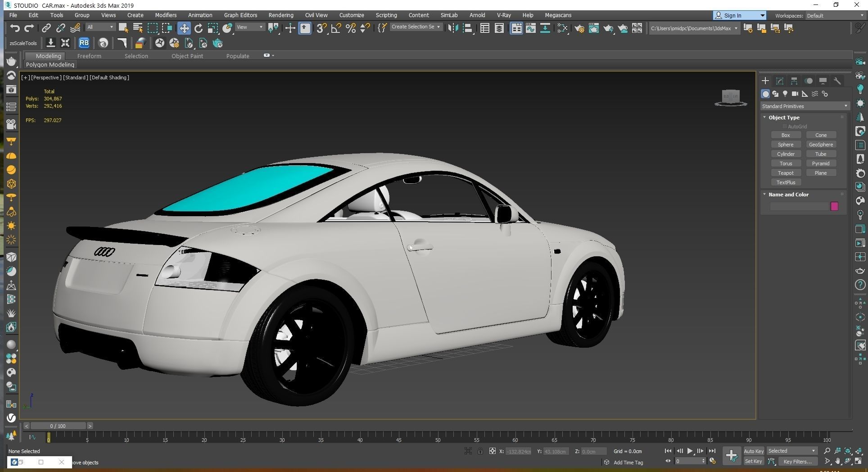Open the Rendering menu
The image size is (868, 472).
pos(280,15)
